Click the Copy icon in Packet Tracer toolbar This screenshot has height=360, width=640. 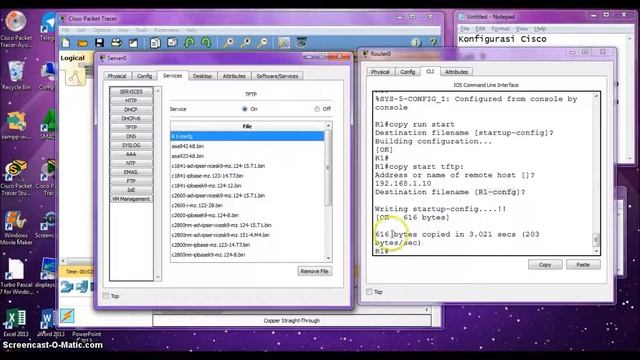tap(155, 42)
